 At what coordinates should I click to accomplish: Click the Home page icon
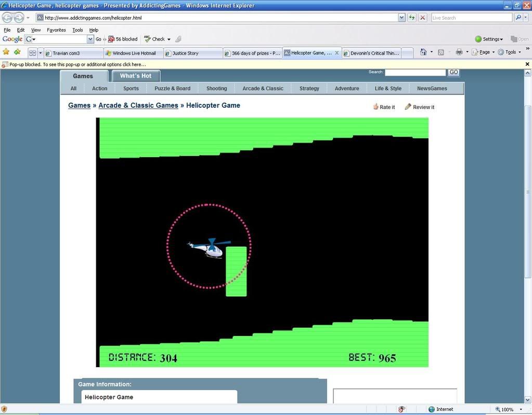(423, 52)
